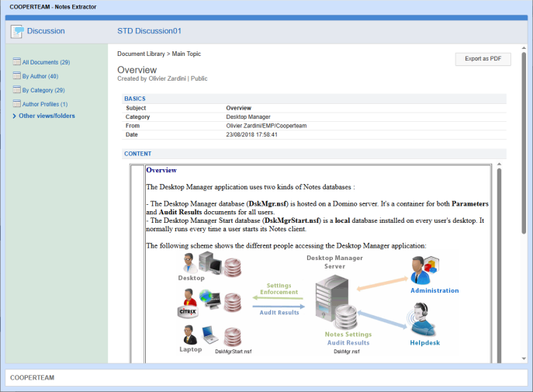Click Helpdesk label in diagram
The height and width of the screenshot is (392, 533).
(424, 342)
